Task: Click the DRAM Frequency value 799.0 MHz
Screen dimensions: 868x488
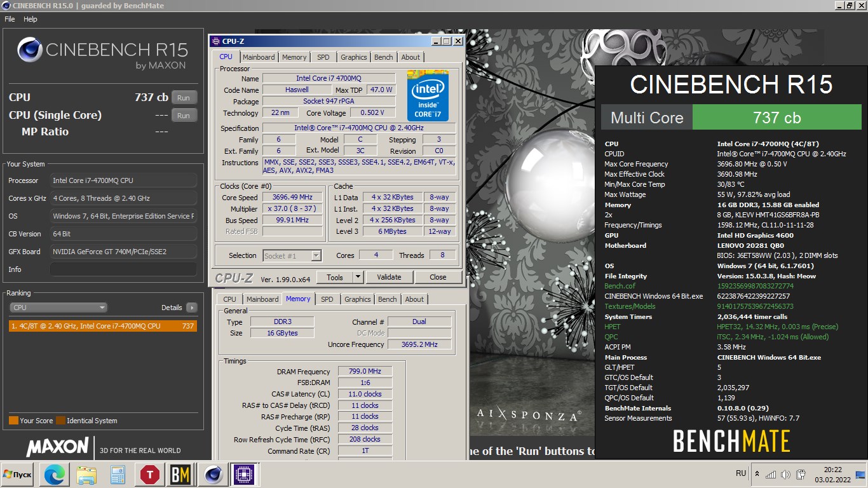Action: tap(365, 372)
